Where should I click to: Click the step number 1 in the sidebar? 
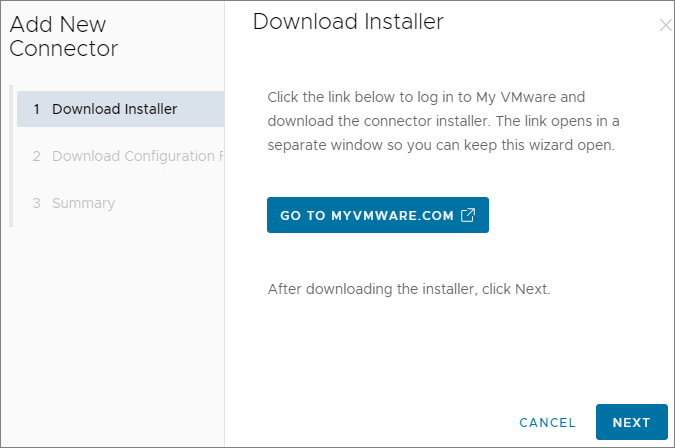tap(37, 109)
